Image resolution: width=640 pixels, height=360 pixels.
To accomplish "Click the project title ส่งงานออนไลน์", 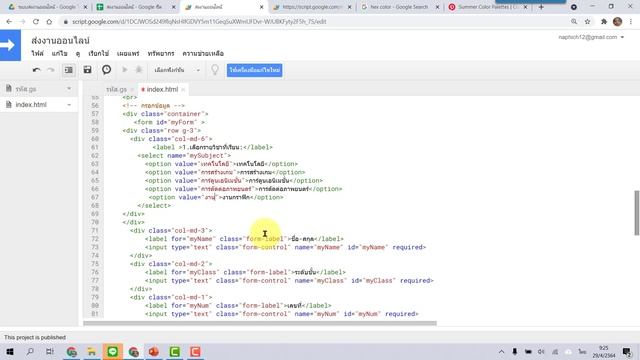I will [60, 40].
